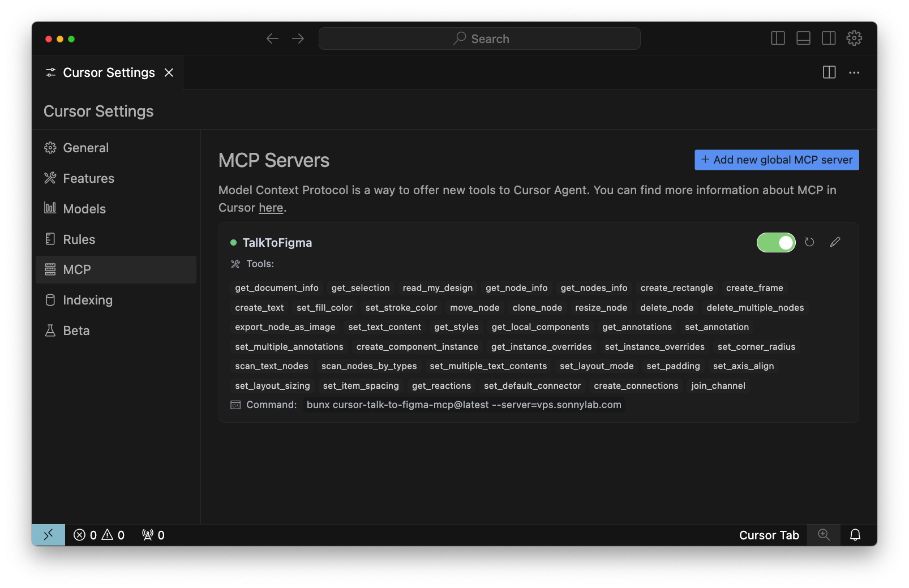The image size is (909, 588).
Task: Open settings via the gear icon
Action: [x=854, y=38]
